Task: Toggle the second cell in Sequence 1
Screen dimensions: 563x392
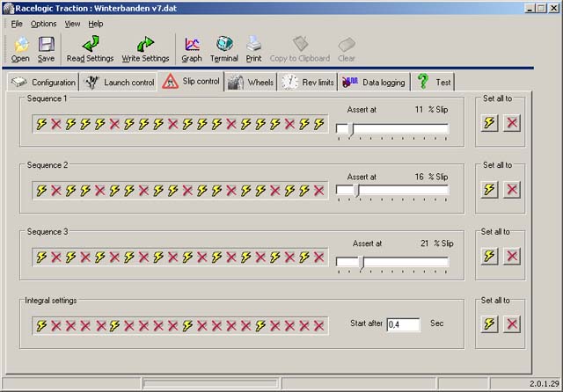Action: pos(56,124)
